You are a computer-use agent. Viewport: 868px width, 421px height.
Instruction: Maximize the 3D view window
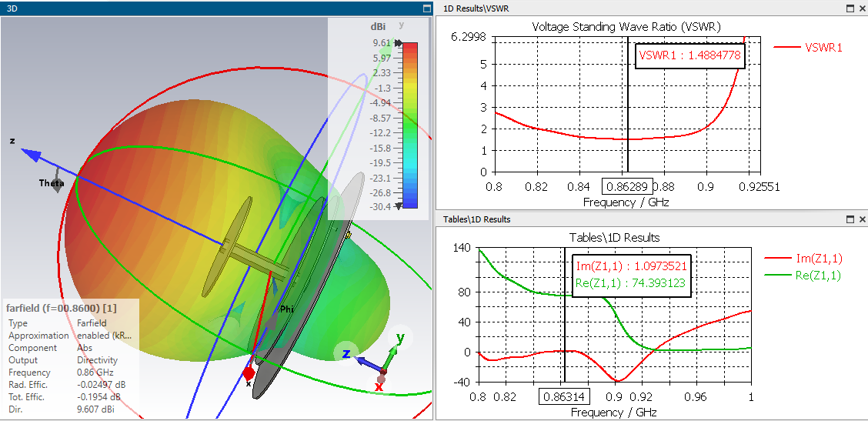(x=426, y=8)
